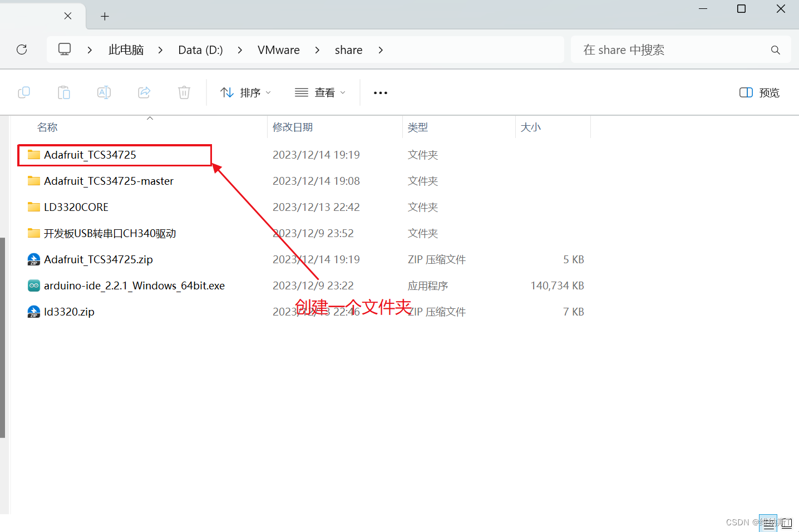Click the 应用程序 type cell

428,285
